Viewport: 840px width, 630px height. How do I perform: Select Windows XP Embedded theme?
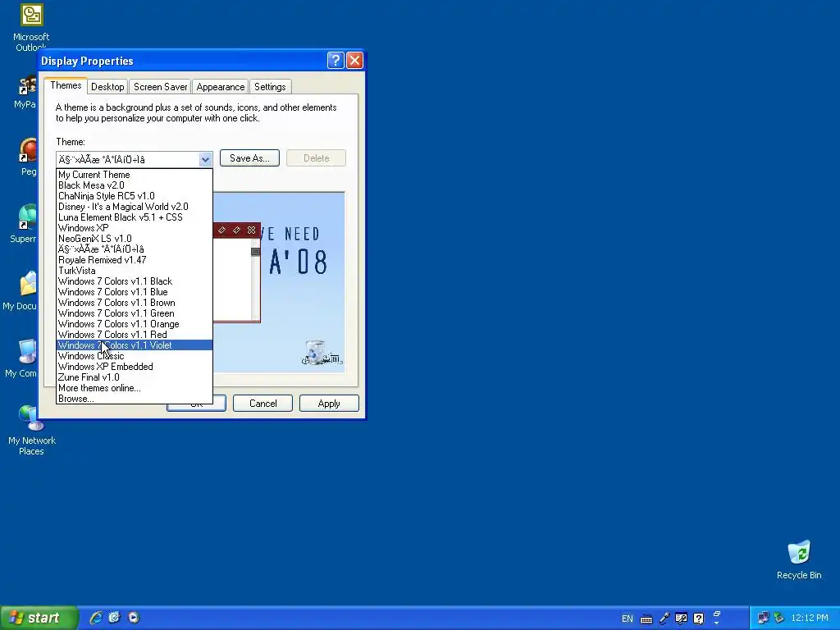(135, 367)
